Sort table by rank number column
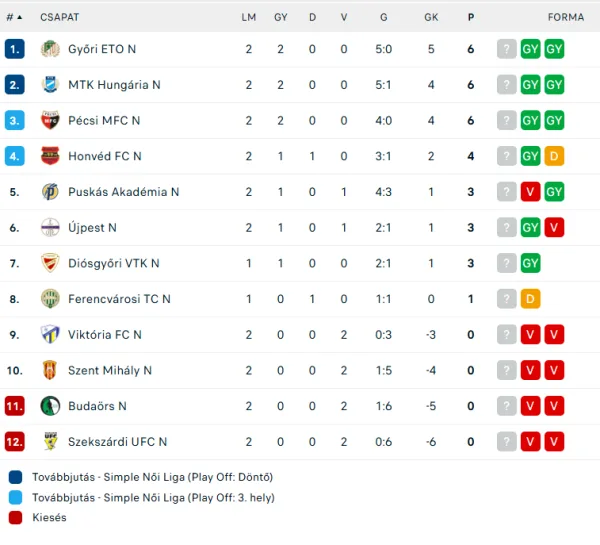Screen dimensions: 600x545 click(14, 17)
